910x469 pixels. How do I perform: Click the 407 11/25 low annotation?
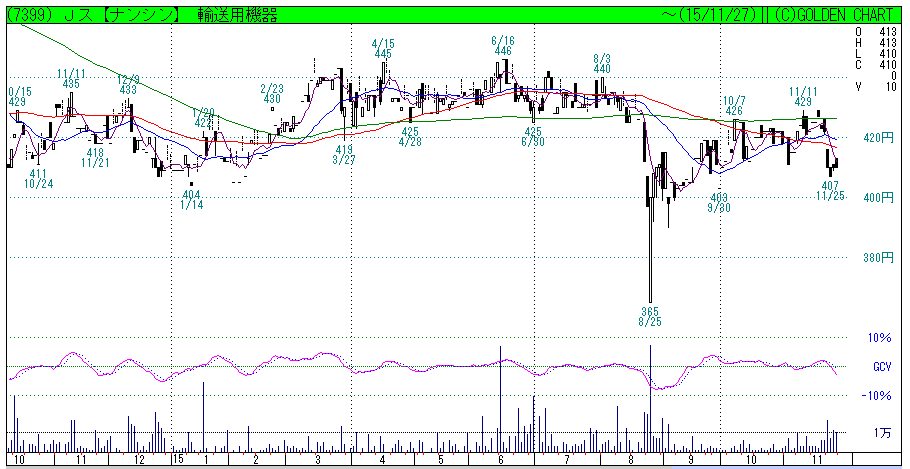[x=829, y=191]
